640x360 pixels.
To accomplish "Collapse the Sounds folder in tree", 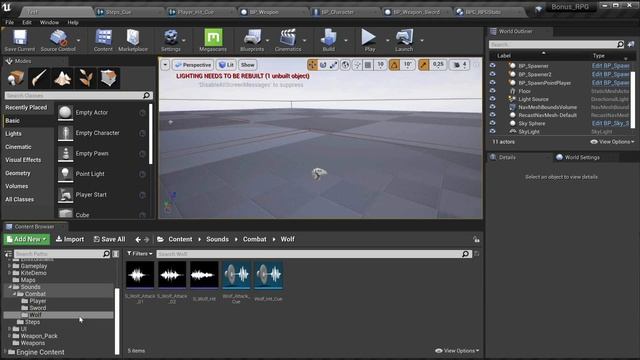I will point(10,287).
